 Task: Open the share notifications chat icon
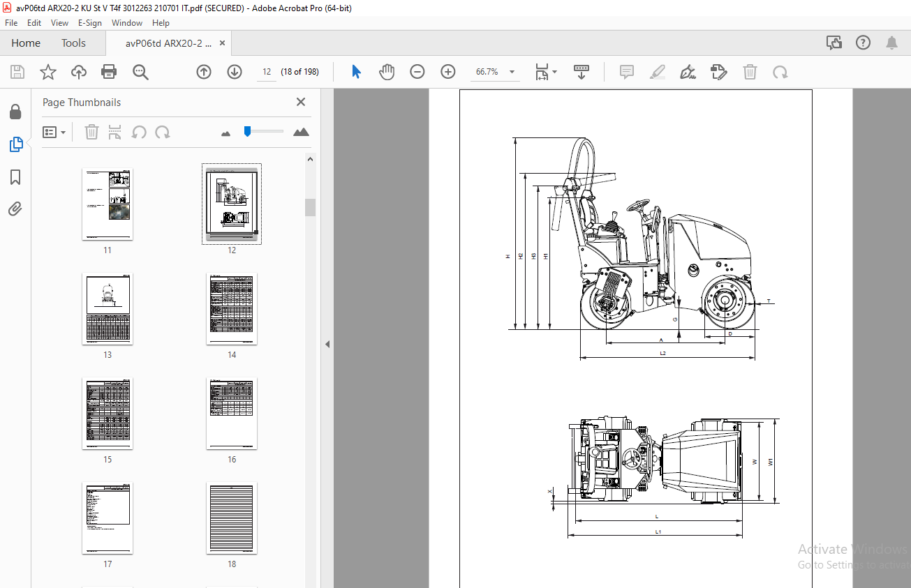pyautogui.click(x=834, y=43)
